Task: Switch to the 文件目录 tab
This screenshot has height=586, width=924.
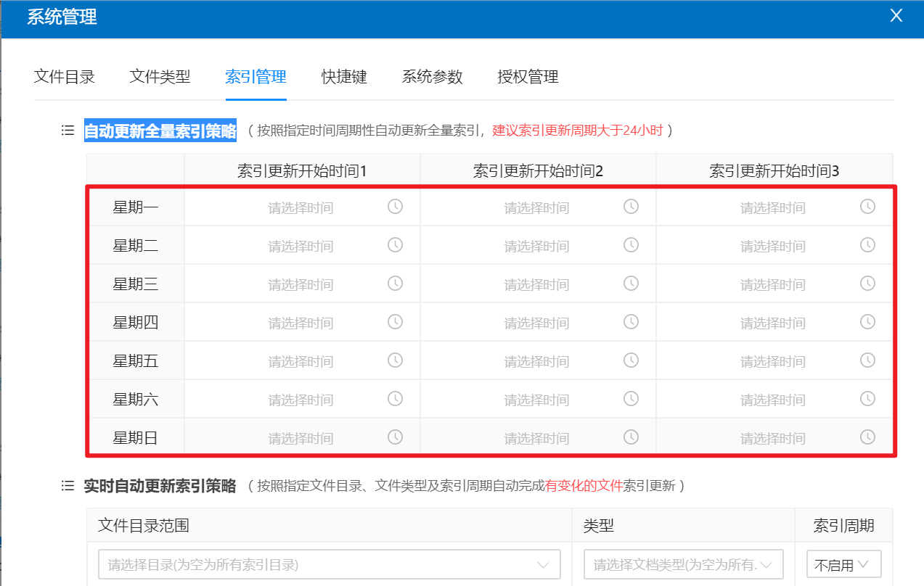Action: click(x=65, y=77)
